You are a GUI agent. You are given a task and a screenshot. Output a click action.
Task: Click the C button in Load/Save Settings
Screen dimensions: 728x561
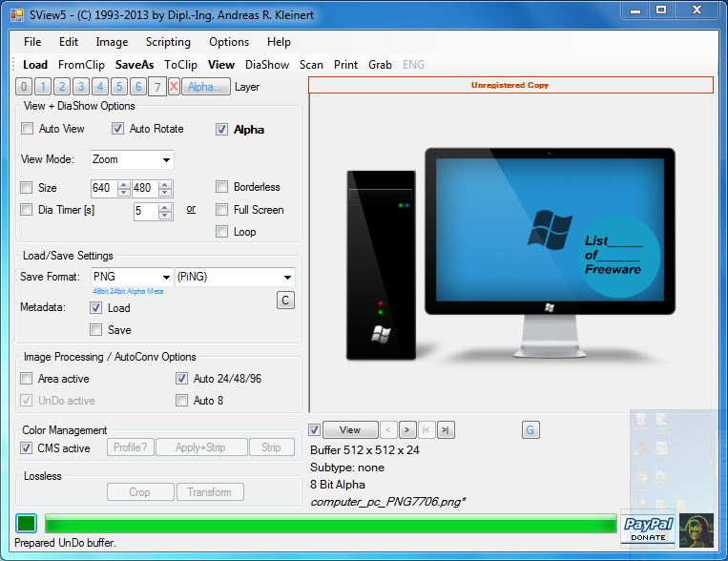[285, 301]
